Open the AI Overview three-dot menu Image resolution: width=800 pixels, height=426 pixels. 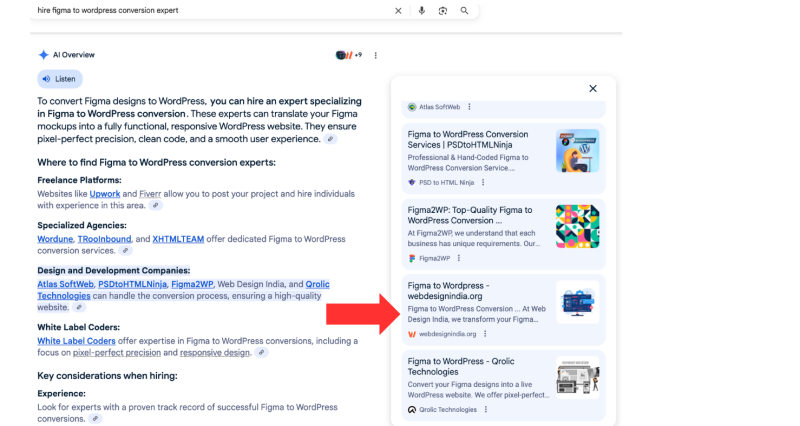click(x=376, y=55)
